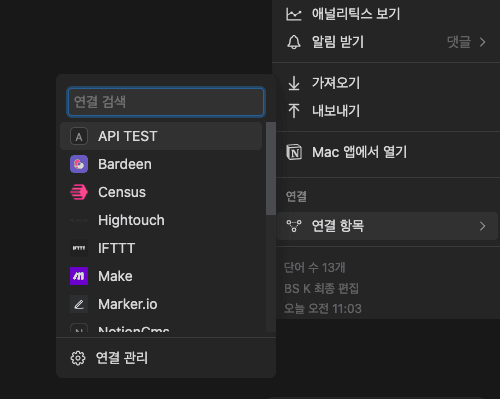Open 알림 받기 menu item
Image resolution: width=500 pixels, height=399 pixels.
click(x=387, y=42)
